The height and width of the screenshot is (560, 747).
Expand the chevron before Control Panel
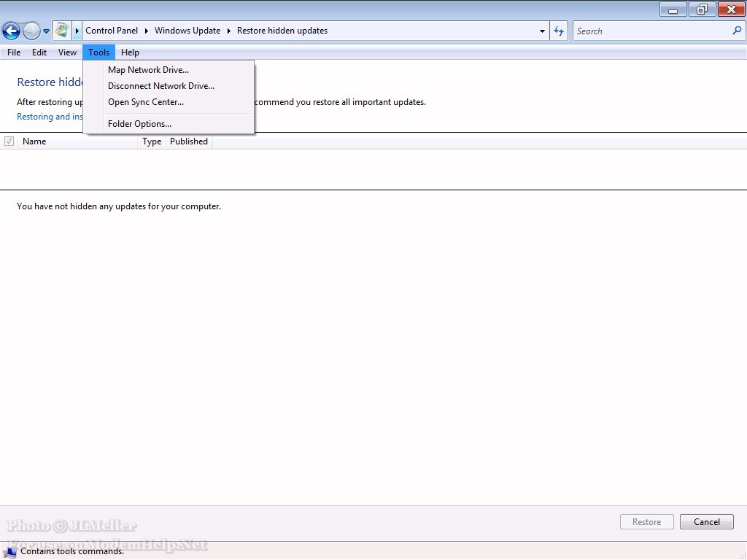(77, 31)
